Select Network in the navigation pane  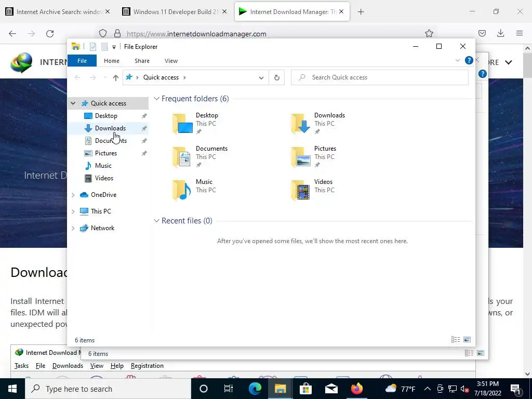click(102, 228)
